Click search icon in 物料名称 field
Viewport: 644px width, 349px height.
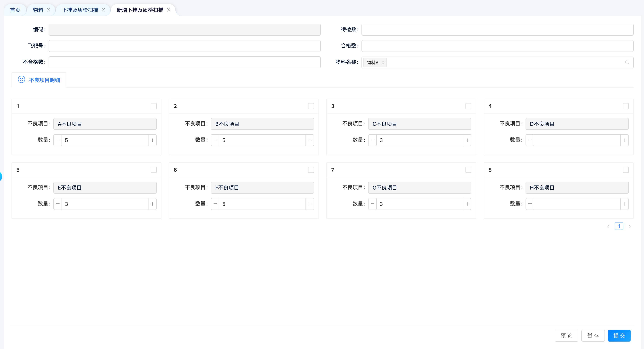point(627,62)
